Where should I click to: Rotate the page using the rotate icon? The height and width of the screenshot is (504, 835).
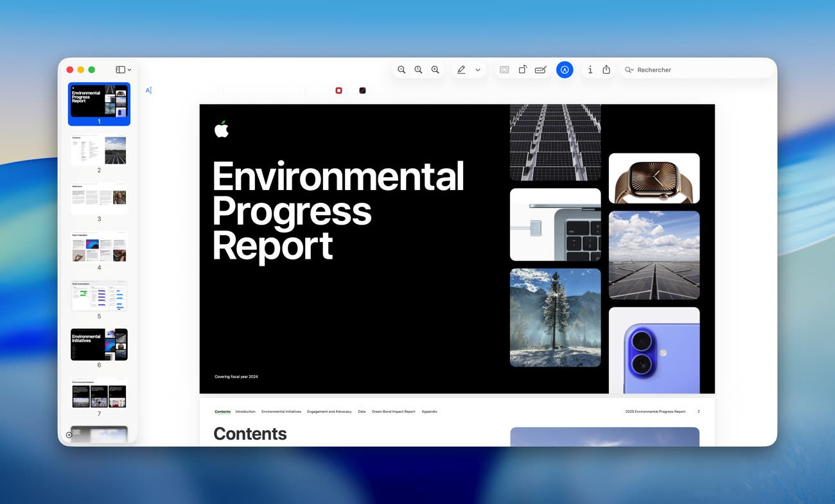(523, 70)
